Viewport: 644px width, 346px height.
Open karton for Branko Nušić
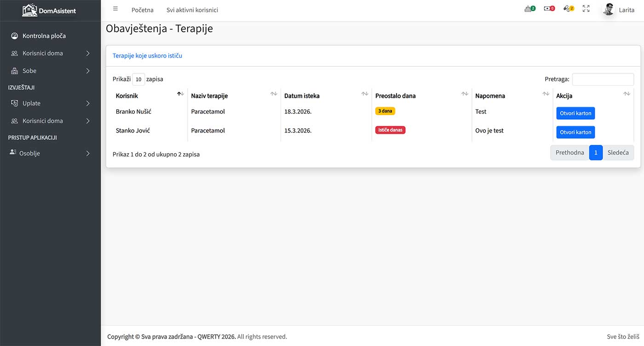click(x=575, y=113)
